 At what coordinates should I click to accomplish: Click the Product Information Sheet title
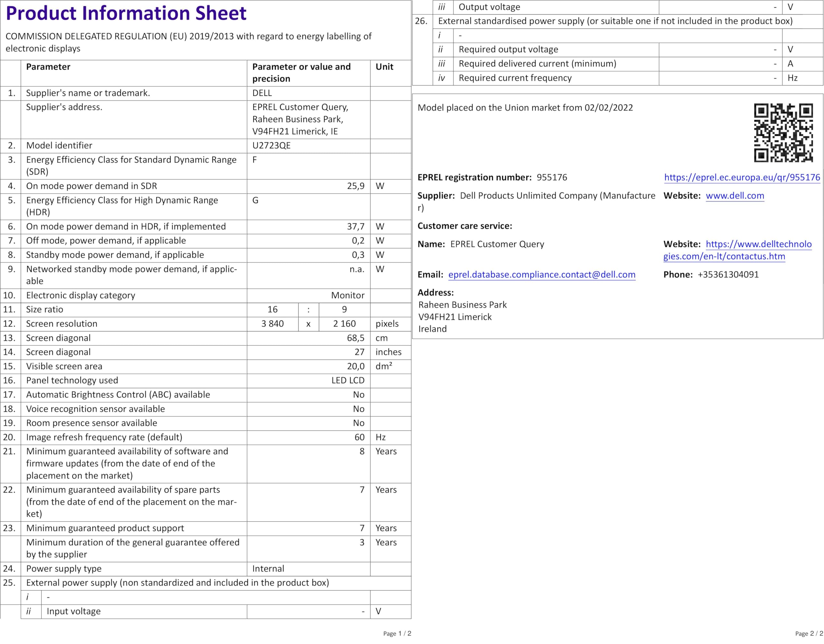click(x=126, y=13)
